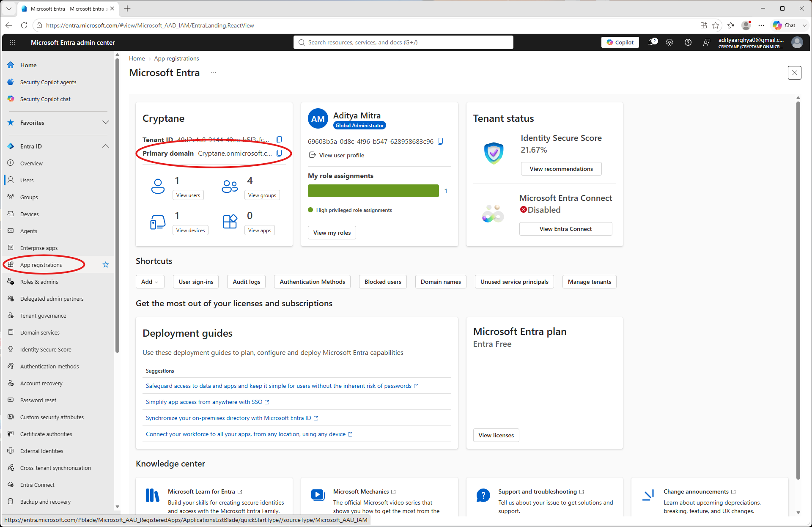This screenshot has height=527, width=812.
Task: Open the app launcher waffle icon
Action: 12,42
